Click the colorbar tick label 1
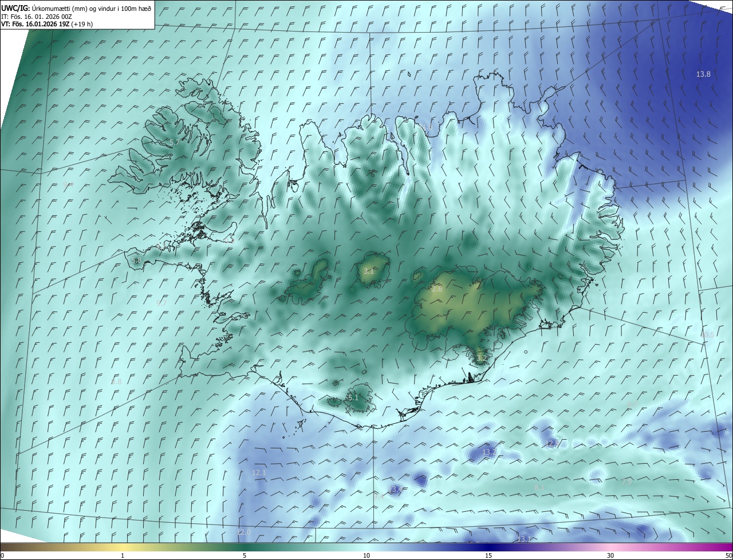 tap(123, 555)
